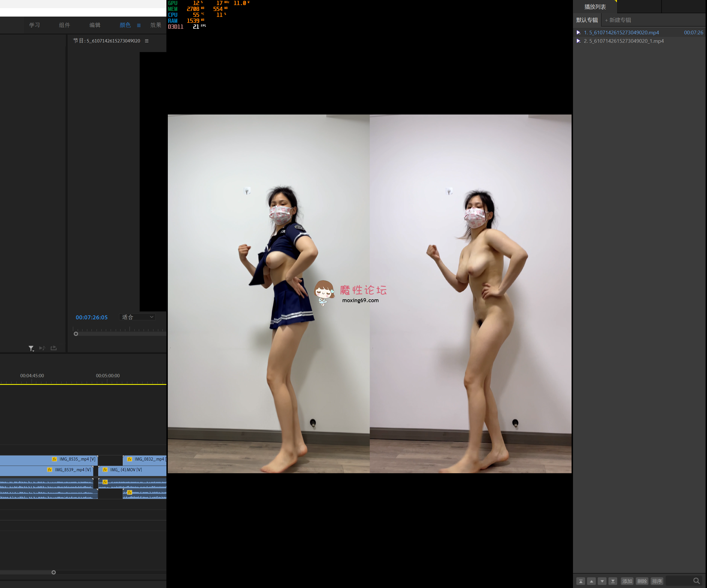The width and height of the screenshot is (707, 588).
Task: Click the 添加 button in playlist
Action: pyautogui.click(x=627, y=581)
